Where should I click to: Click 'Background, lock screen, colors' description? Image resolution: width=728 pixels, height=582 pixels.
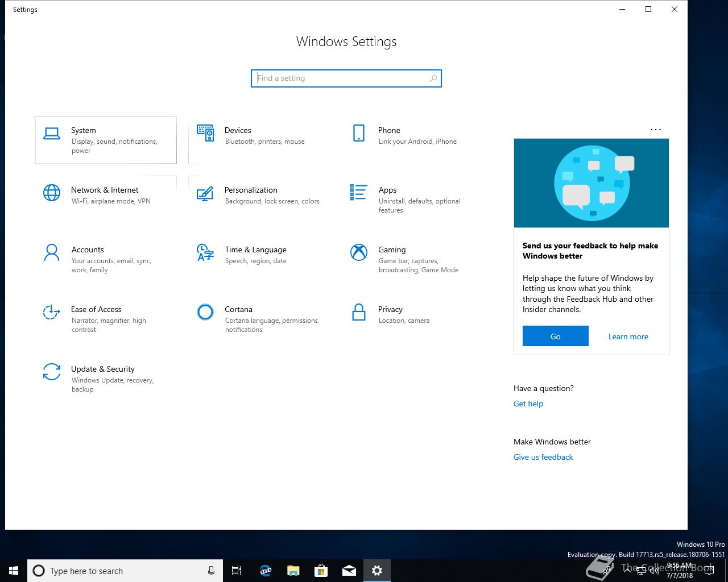272,201
